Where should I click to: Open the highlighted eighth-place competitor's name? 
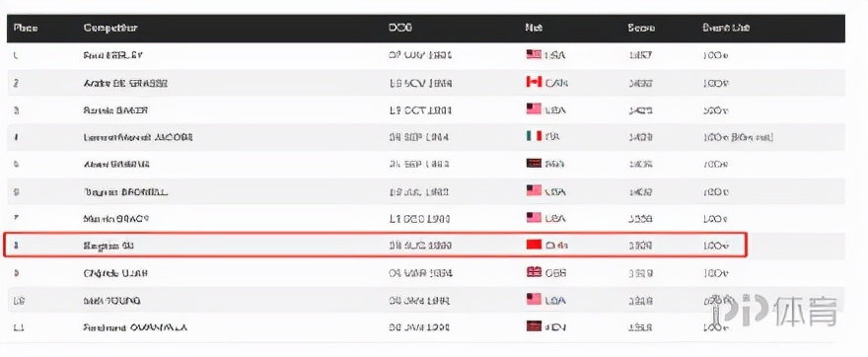[108, 246]
